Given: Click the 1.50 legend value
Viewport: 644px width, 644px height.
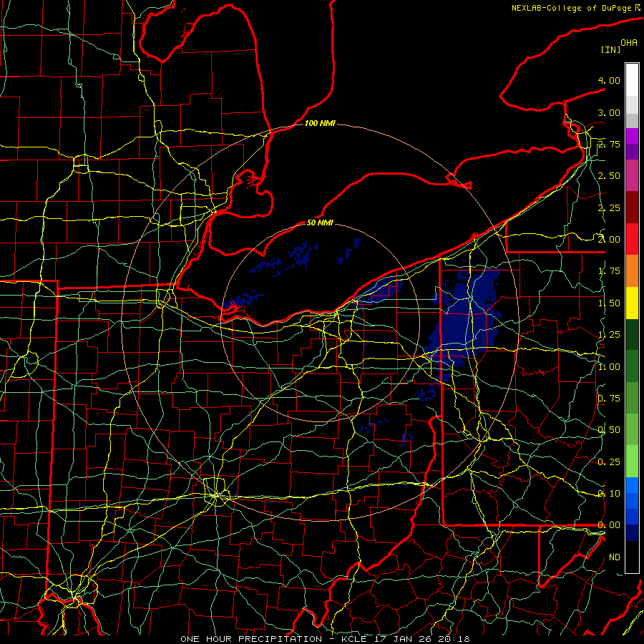Looking at the screenshot, I should pos(609,303).
